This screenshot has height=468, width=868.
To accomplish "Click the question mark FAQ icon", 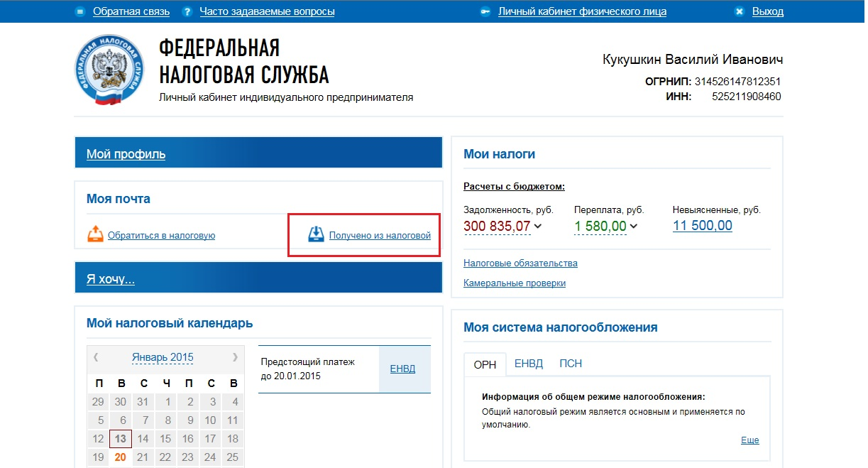I will coord(187,11).
